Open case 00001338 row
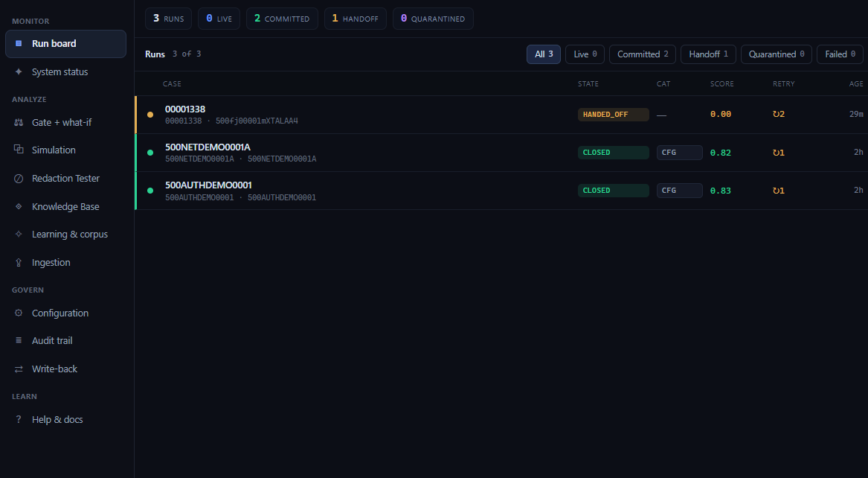 pos(501,115)
